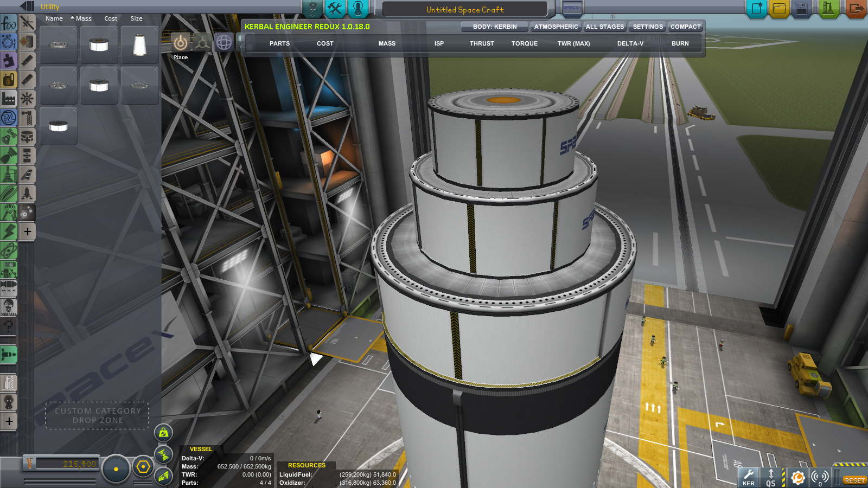The image size is (868, 488).
Task: Sort parts by Cost
Action: click(111, 18)
